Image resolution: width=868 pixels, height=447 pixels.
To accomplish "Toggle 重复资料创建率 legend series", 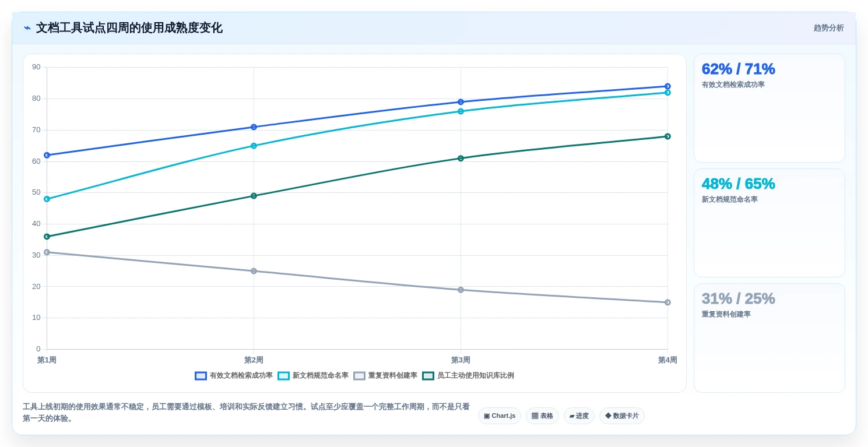I will click(385, 375).
